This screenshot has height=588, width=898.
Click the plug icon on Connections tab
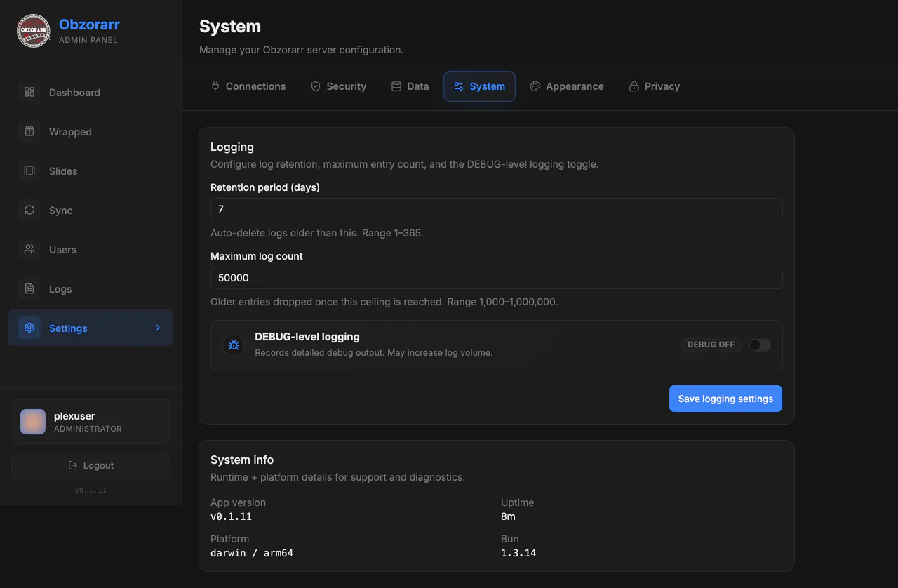click(x=215, y=86)
